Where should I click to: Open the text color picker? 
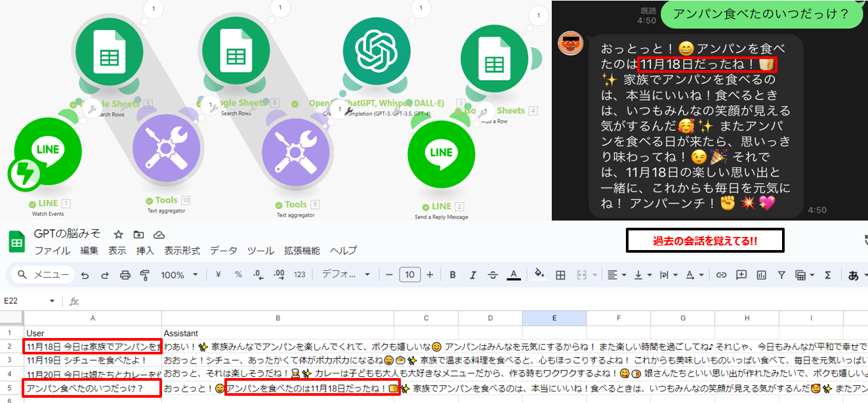[x=514, y=275]
